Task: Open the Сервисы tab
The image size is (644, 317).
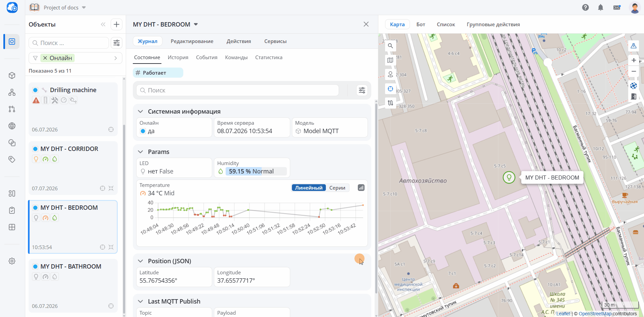Action: pyautogui.click(x=275, y=41)
